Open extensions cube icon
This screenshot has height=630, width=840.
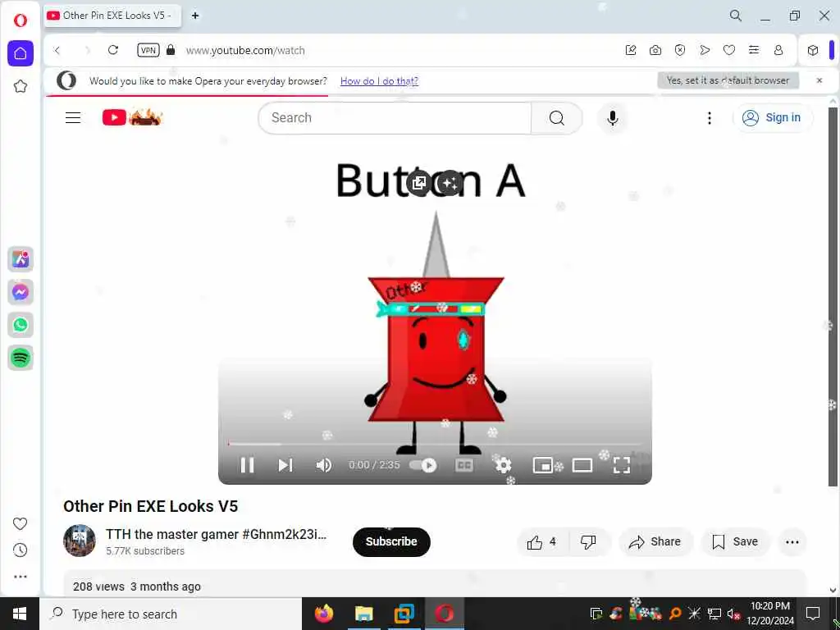813,50
